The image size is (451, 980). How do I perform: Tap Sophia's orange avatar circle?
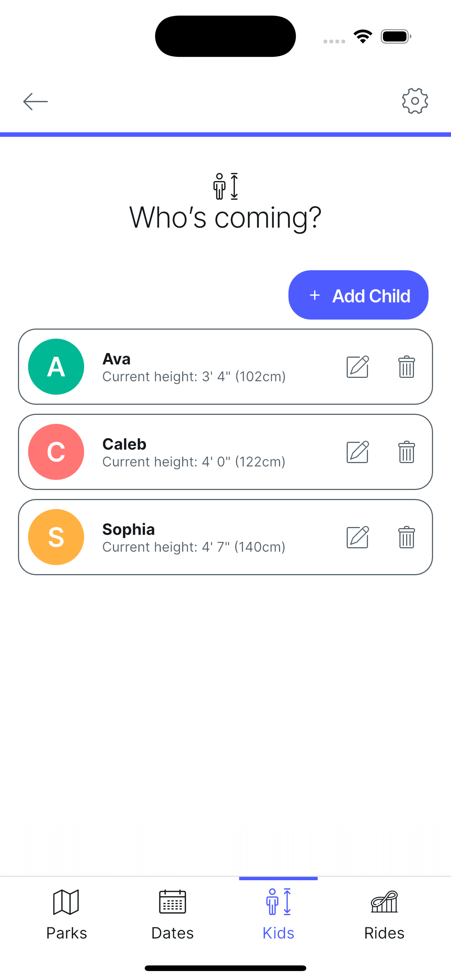(56, 537)
